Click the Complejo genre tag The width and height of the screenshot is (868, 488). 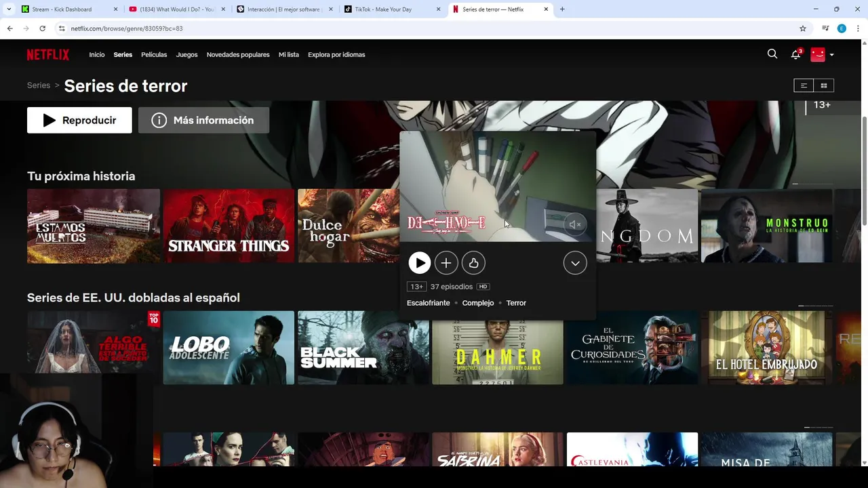pyautogui.click(x=478, y=303)
